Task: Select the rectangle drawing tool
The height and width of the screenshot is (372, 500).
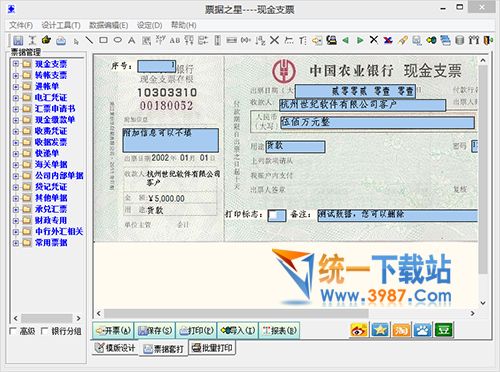Action: pos(103,40)
